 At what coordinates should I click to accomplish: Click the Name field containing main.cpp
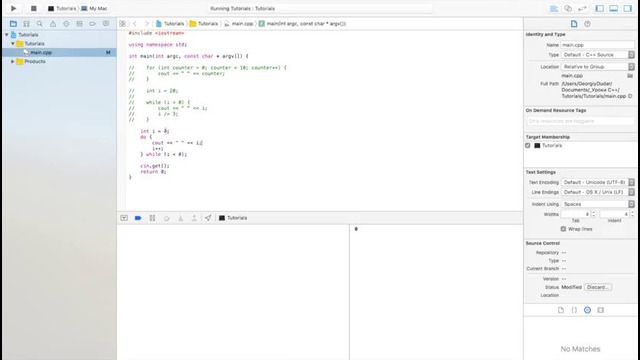[598, 45]
